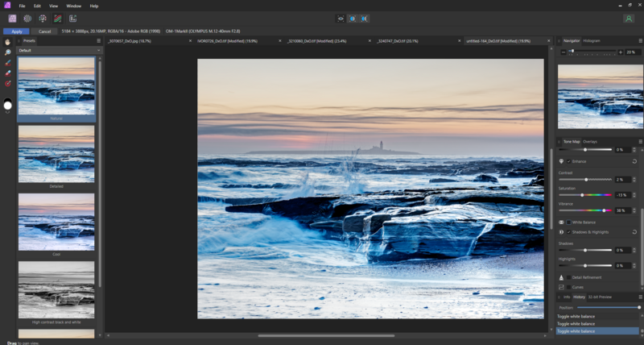644x345 pixels.
Task: Open the Edit menu
Action: [x=37, y=6]
